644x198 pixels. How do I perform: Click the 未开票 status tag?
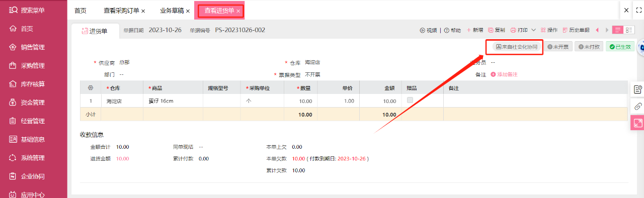tap(558, 47)
